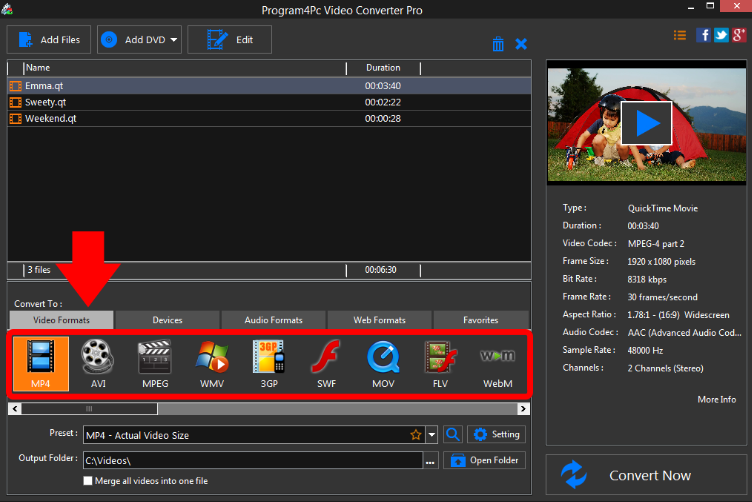Pick the WMV output format
The height and width of the screenshot is (502, 752).
click(x=211, y=363)
